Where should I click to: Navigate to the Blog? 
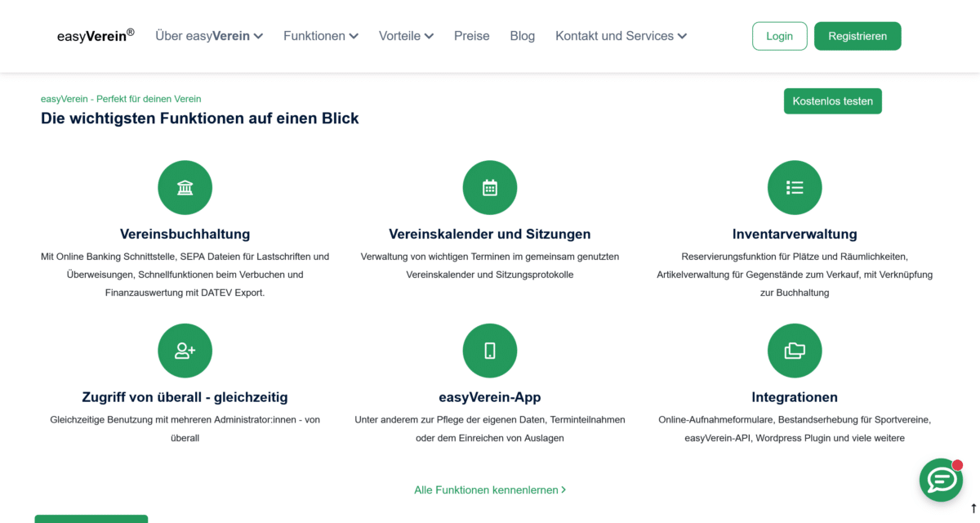click(523, 36)
